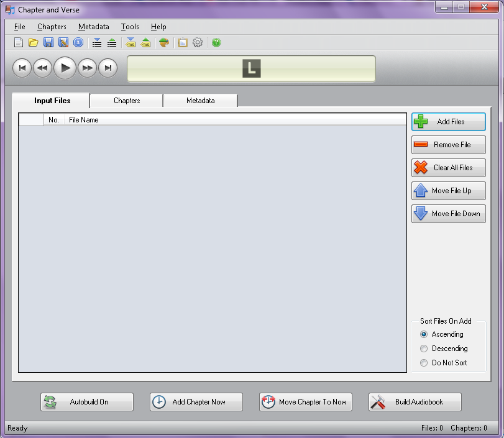The image size is (504, 438).
Task: Select Ascending sort option
Action: [424, 334]
